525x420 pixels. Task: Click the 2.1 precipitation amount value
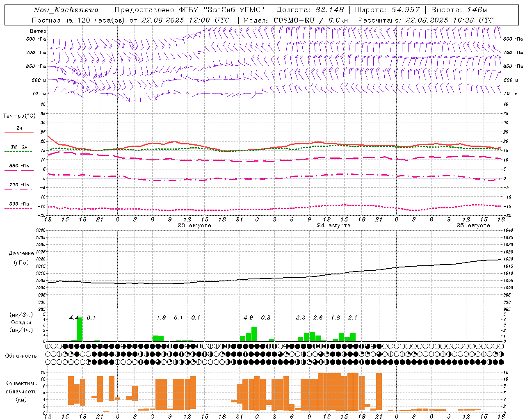click(x=353, y=317)
